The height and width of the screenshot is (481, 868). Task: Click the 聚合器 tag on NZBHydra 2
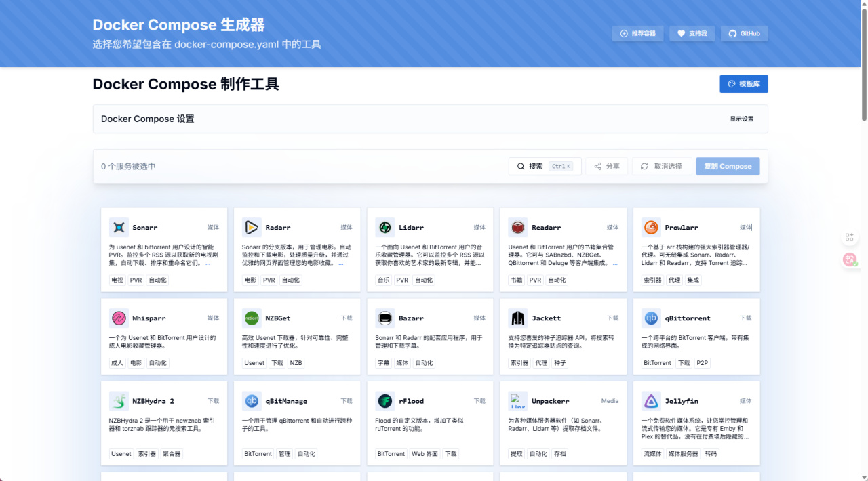[x=172, y=454]
